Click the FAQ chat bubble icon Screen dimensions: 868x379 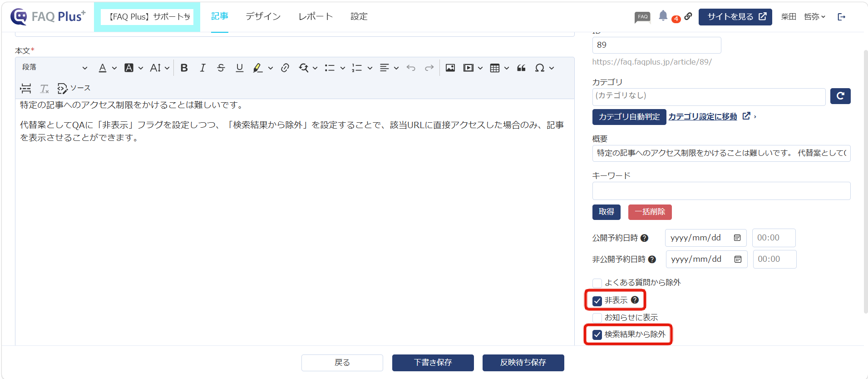click(642, 18)
